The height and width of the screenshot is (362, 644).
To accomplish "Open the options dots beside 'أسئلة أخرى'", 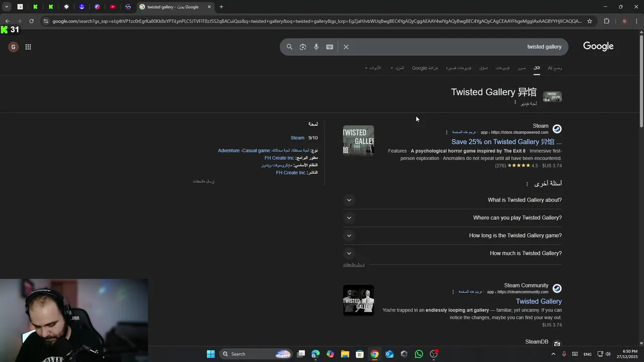I will point(527,184).
